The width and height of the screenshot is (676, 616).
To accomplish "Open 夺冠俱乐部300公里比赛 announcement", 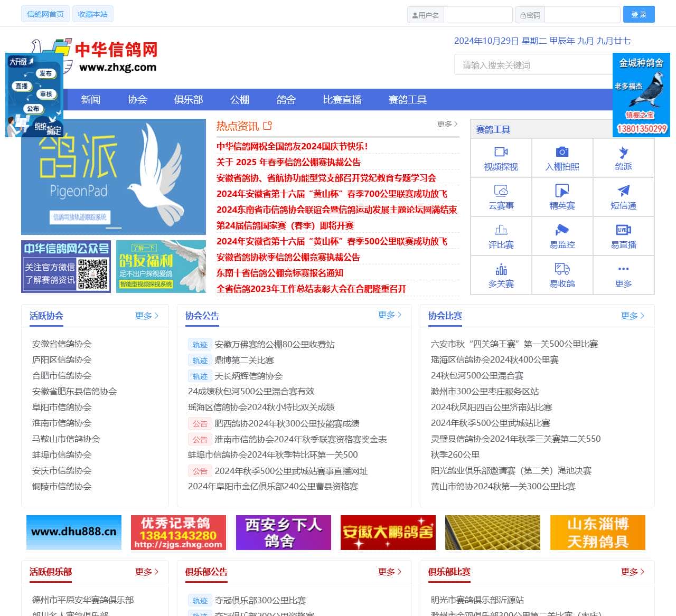I will click(x=260, y=600).
